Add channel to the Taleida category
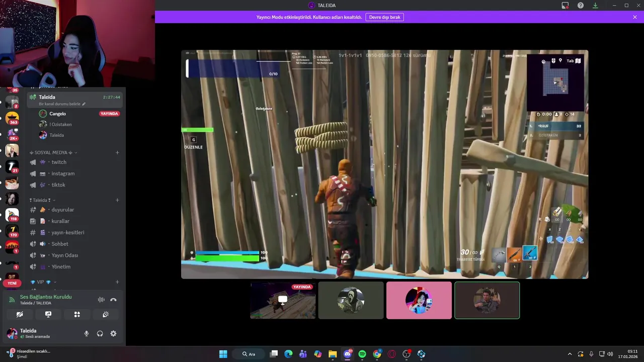Viewport: 644px width, 362px height. [117, 200]
